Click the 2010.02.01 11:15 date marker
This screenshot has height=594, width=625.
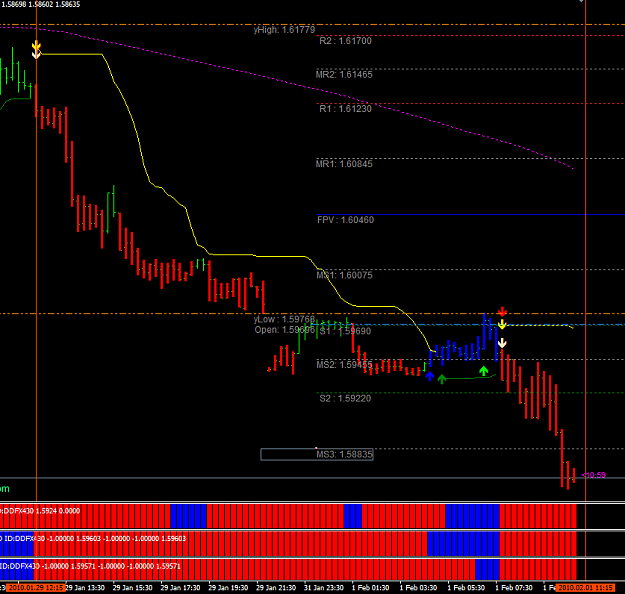(x=586, y=588)
